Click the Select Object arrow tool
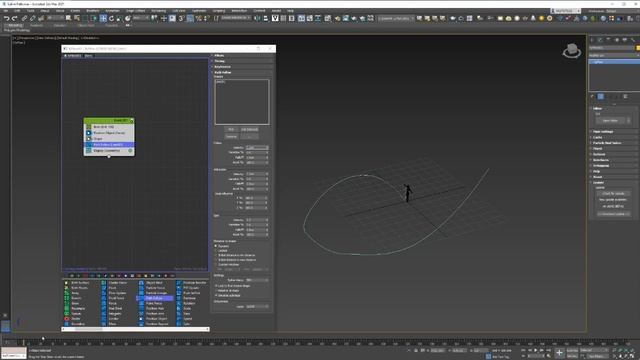The height and width of the screenshot is (360, 640). point(68,18)
